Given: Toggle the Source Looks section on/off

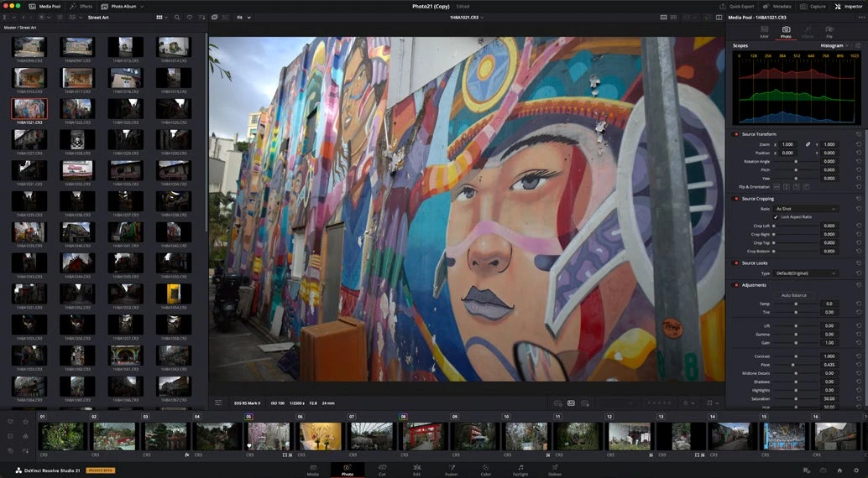Looking at the screenshot, I should click(736, 263).
